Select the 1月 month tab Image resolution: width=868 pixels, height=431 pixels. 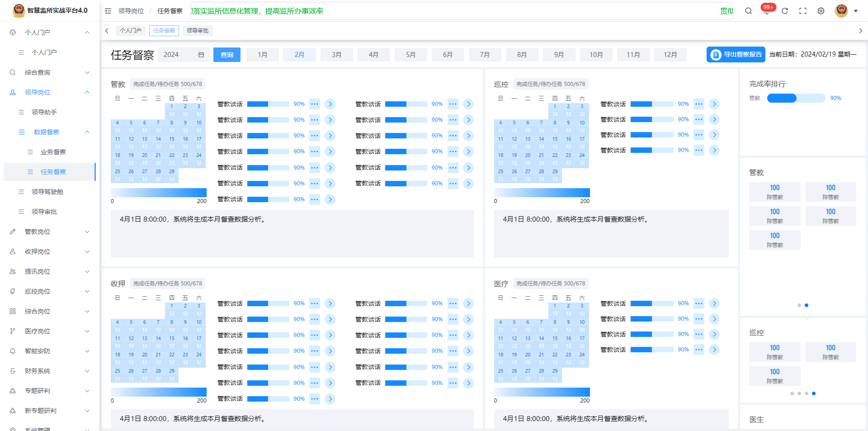pos(263,55)
